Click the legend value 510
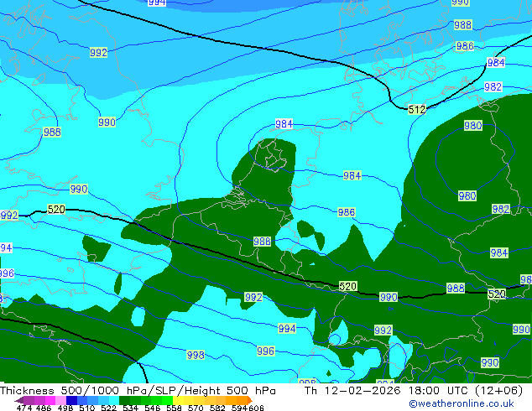 pos(87,408)
